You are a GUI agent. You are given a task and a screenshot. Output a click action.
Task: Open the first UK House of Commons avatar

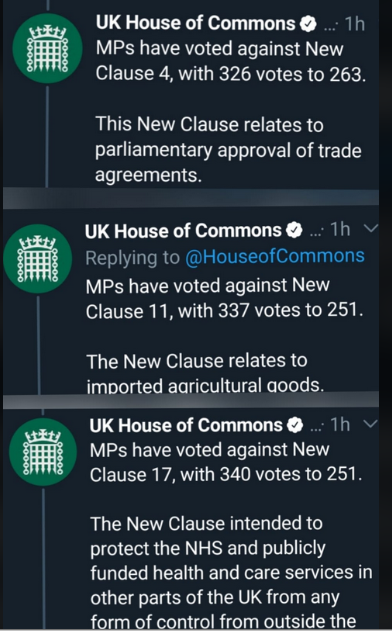tap(47, 48)
